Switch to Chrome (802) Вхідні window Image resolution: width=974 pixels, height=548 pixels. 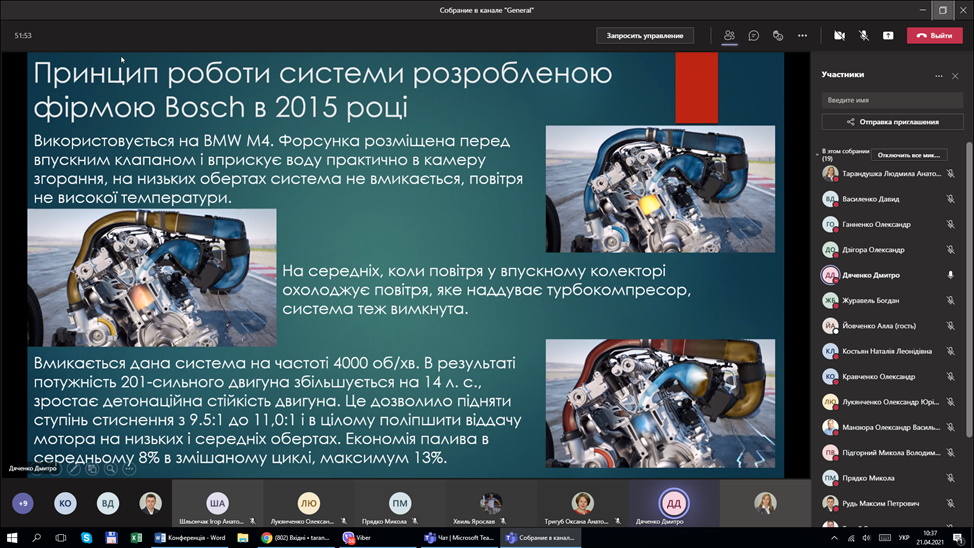pos(296,537)
